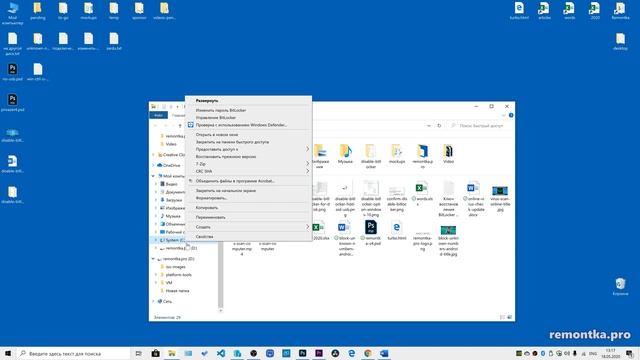The width and height of the screenshot is (640, 360).
Task: Select the Recycle Bin desktop icon
Action: [620, 287]
